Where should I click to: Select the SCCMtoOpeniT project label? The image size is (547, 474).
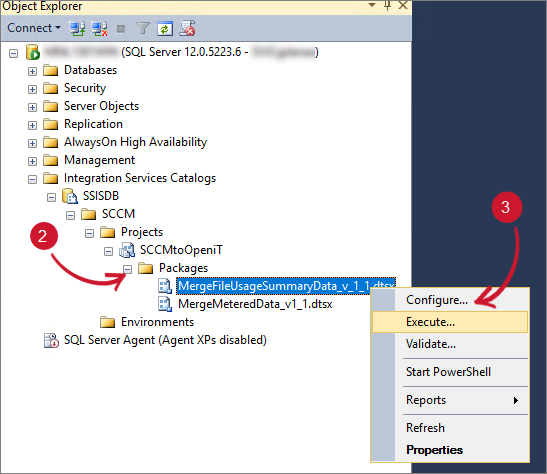pyautogui.click(x=181, y=250)
